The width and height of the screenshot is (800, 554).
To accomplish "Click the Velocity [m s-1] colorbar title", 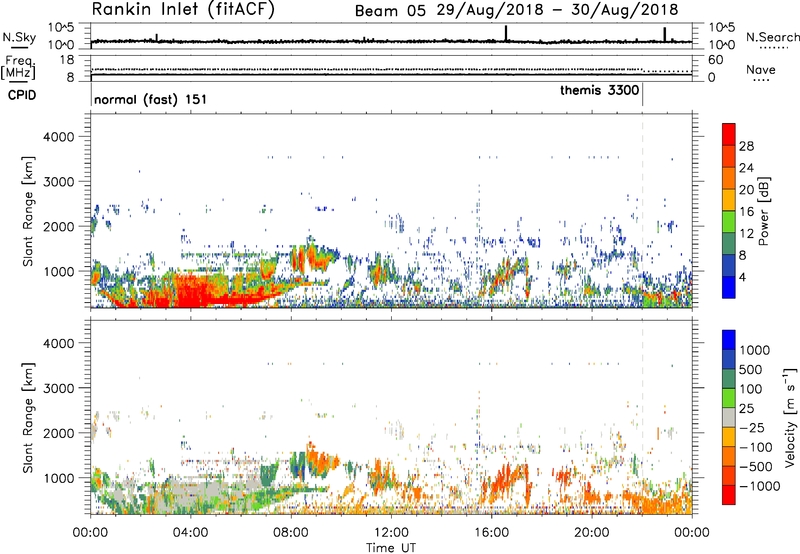I will (x=790, y=417).
